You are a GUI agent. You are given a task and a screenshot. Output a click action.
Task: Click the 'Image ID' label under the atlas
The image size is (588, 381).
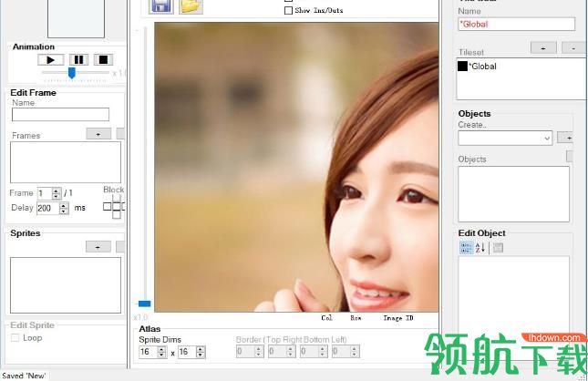point(398,318)
